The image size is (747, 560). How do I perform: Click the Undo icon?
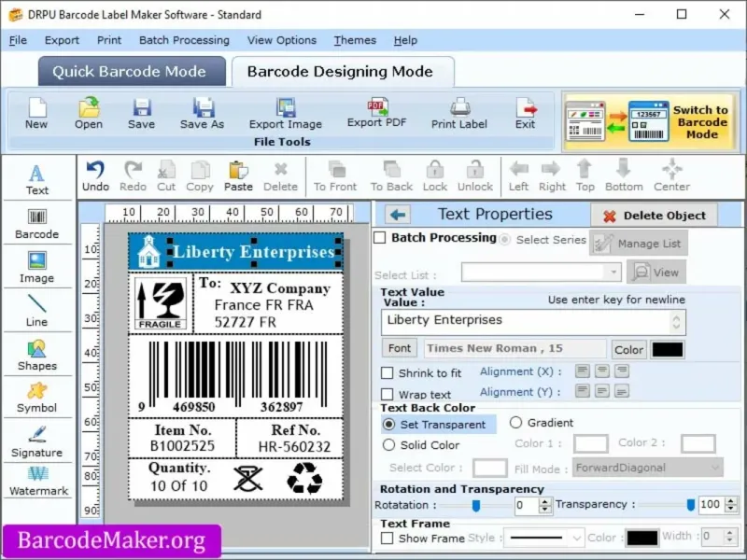(x=96, y=176)
